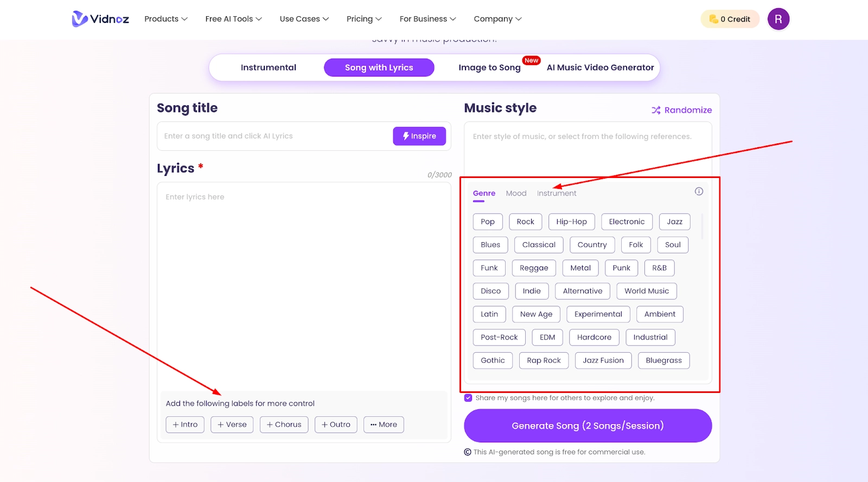The width and height of the screenshot is (868, 482).
Task: Click the Vidnoz logo icon
Action: [x=80, y=19]
